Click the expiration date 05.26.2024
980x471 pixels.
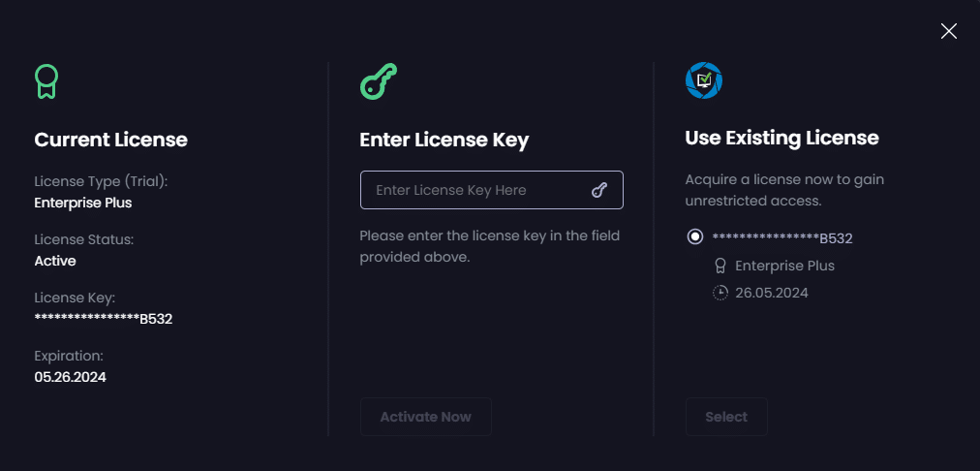(70, 376)
